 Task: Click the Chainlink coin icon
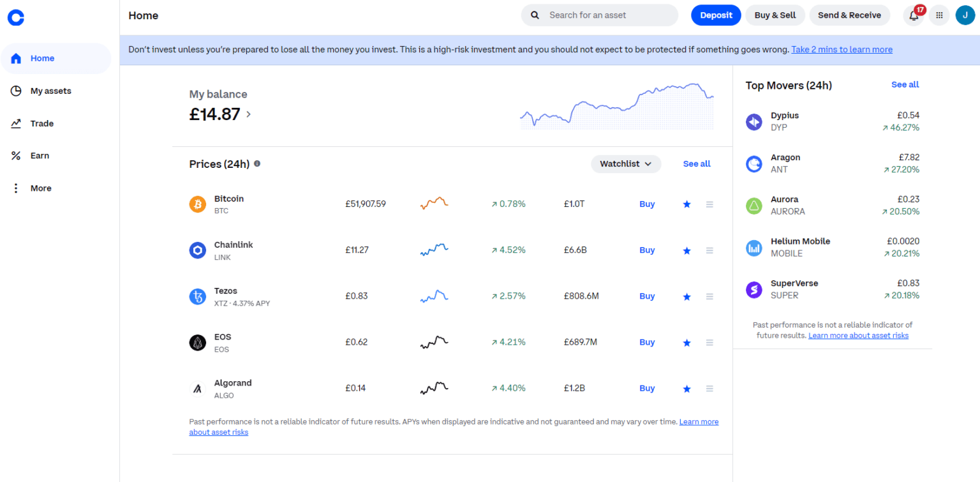click(x=198, y=250)
